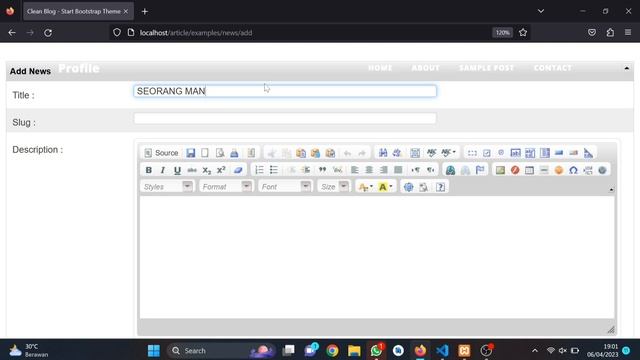Insert an Image using the picture icon

(500, 170)
